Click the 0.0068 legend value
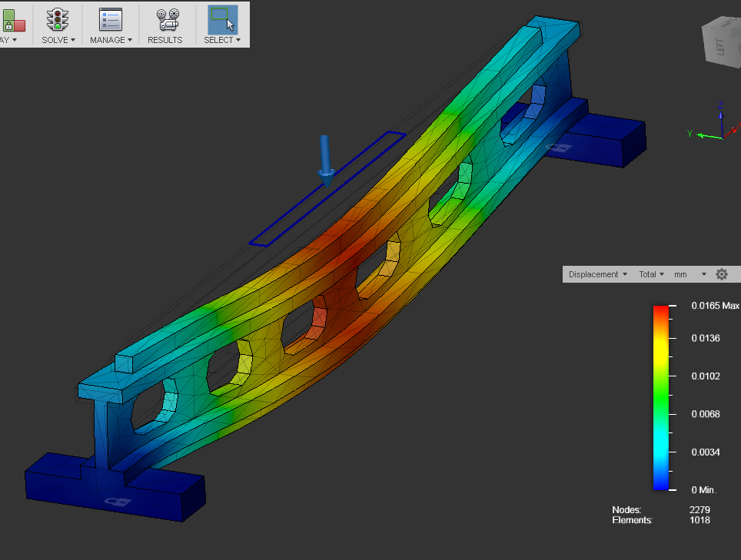This screenshot has width=741, height=560. click(x=706, y=414)
